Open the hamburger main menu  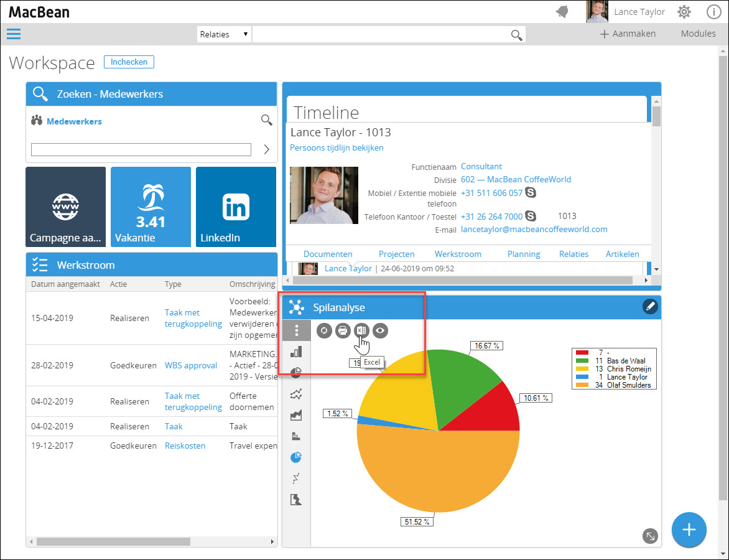click(14, 34)
